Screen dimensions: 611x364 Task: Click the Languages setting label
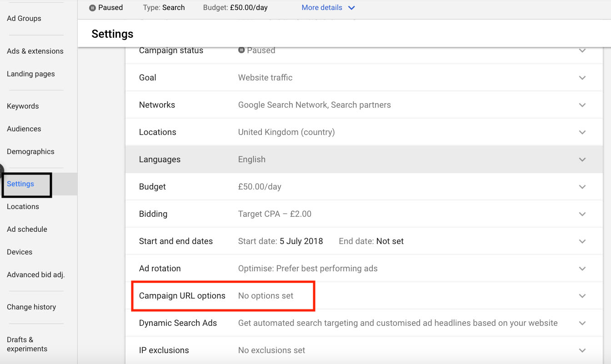tap(160, 160)
